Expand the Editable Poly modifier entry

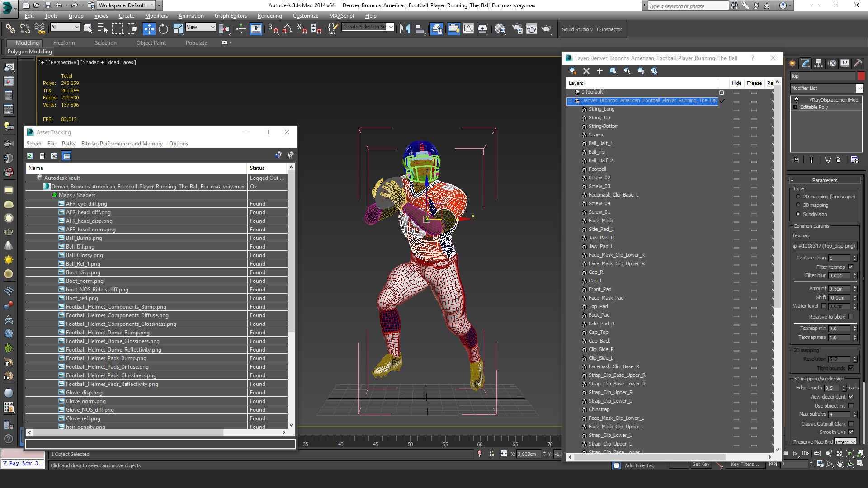(x=795, y=107)
